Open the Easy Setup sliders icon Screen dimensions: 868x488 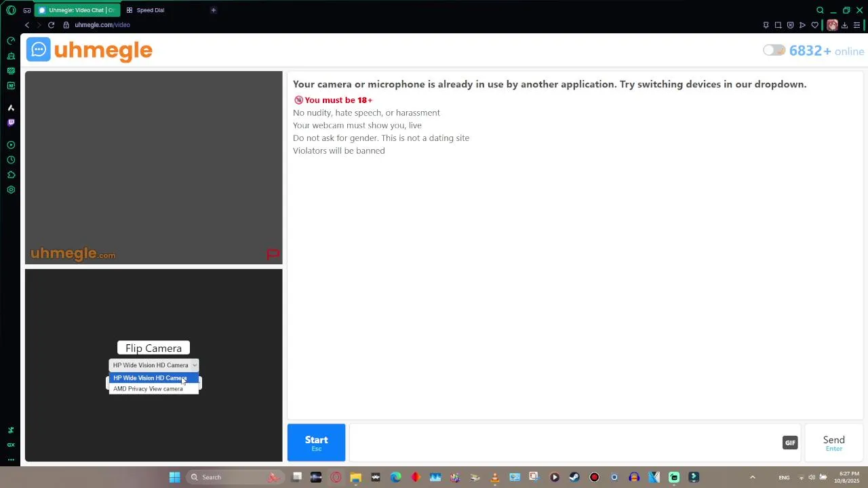[x=856, y=25]
